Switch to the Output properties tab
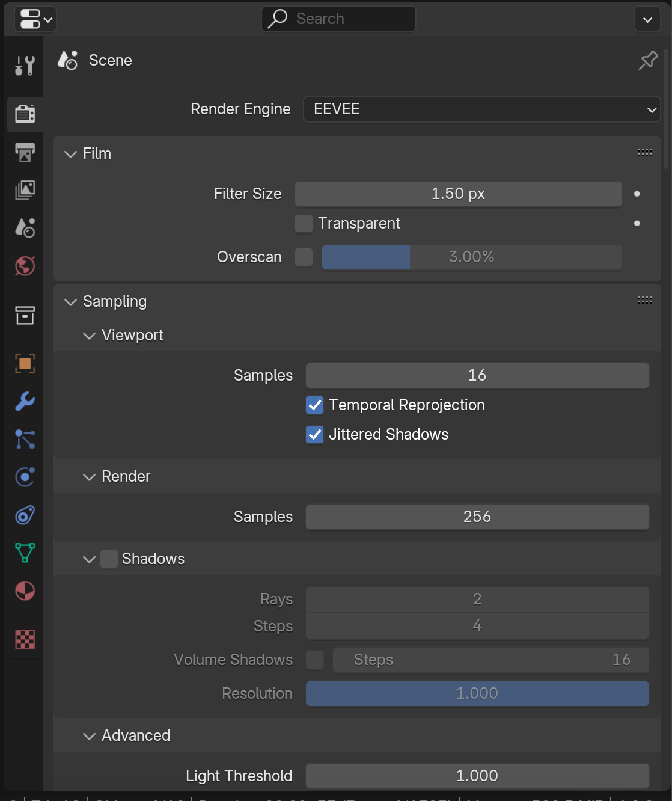The image size is (672, 801). pyautogui.click(x=25, y=152)
